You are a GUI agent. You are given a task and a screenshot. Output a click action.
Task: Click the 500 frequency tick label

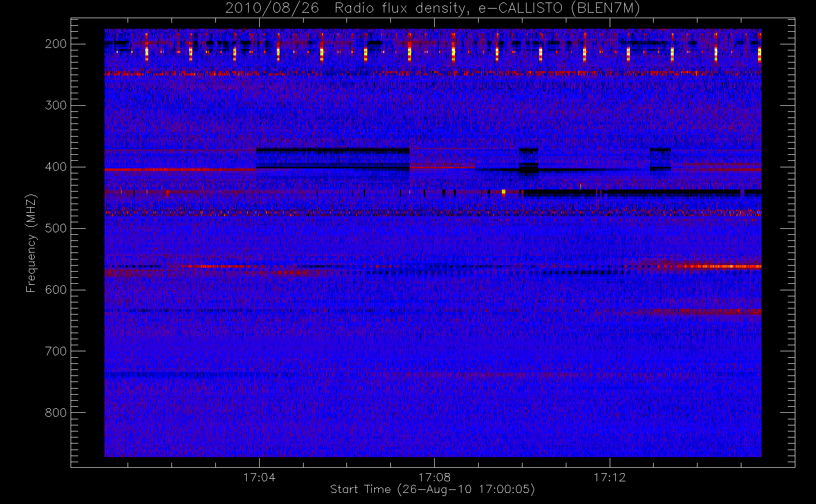pyautogui.click(x=55, y=228)
